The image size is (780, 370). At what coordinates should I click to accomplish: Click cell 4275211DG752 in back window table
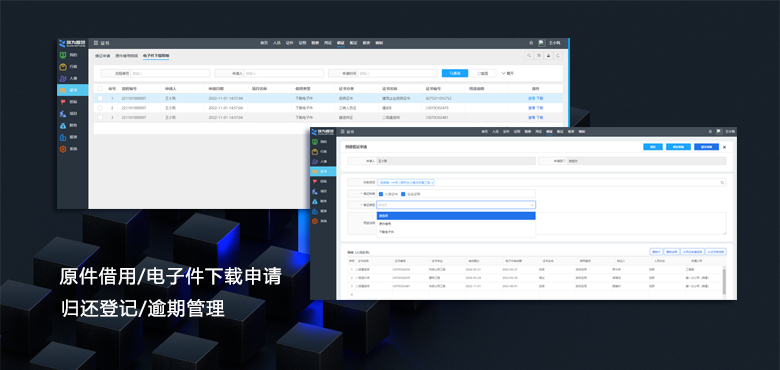(x=438, y=98)
